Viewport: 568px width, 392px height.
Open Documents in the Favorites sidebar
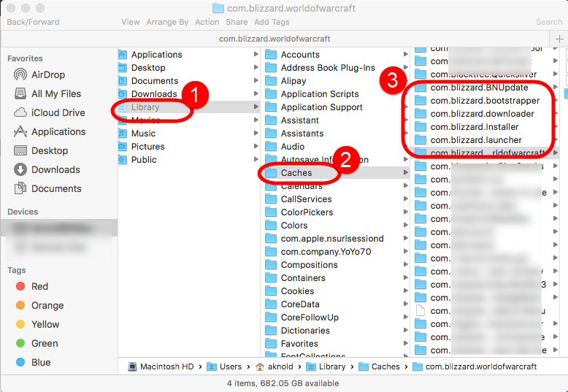click(47, 188)
